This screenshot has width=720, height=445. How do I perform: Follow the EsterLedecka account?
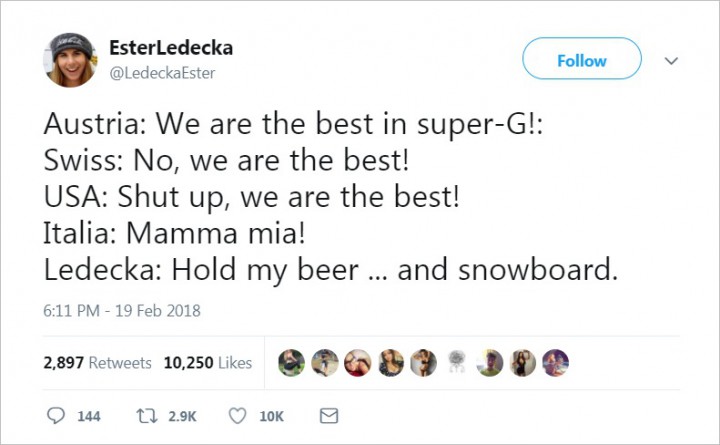click(582, 59)
